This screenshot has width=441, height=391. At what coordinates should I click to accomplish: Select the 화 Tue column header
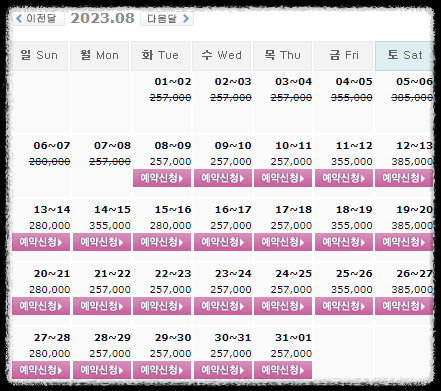[x=160, y=56]
